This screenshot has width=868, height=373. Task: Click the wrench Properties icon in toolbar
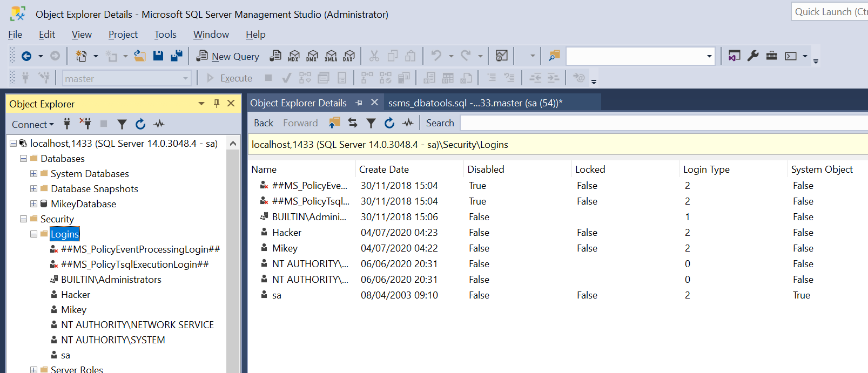coord(753,56)
